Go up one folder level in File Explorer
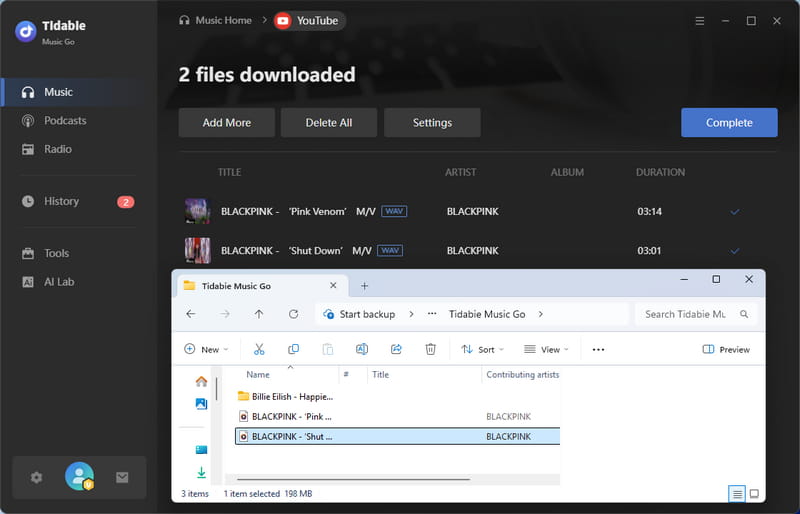 click(x=259, y=314)
